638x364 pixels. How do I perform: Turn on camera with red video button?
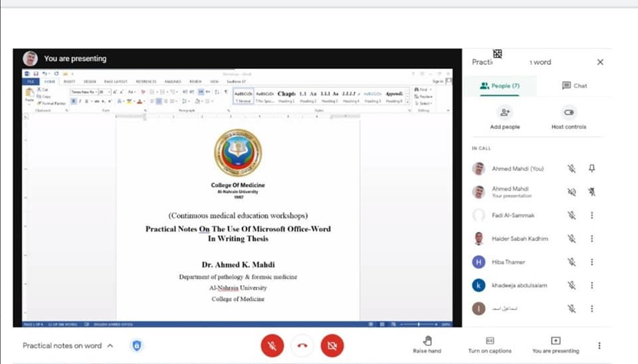tap(332, 345)
